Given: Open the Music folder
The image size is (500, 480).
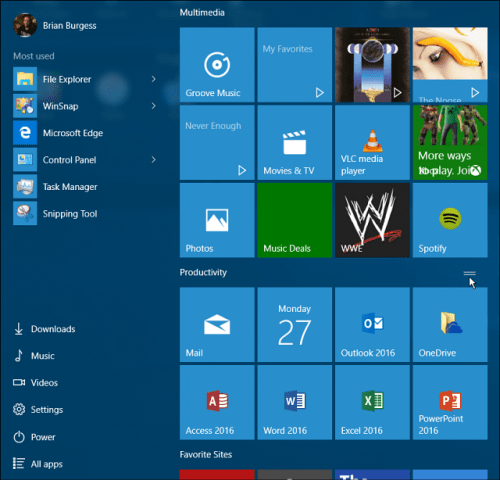Looking at the screenshot, I should pyautogui.click(x=34, y=356).
